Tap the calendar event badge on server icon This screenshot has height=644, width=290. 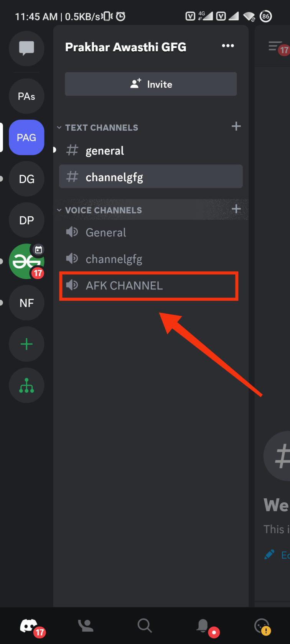pos(39,250)
